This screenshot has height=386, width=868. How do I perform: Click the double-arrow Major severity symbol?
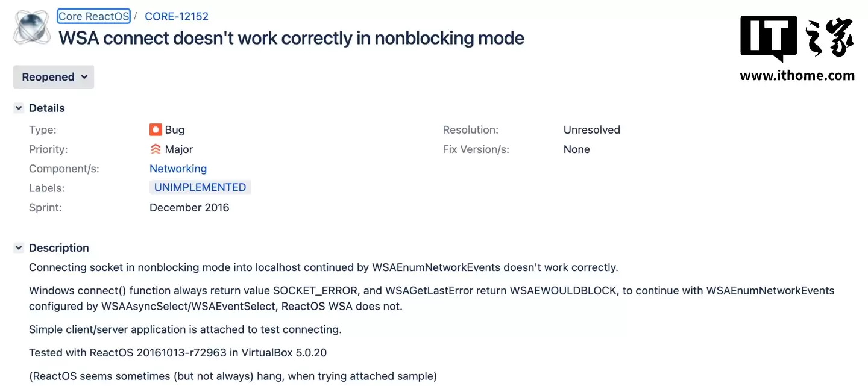point(156,149)
